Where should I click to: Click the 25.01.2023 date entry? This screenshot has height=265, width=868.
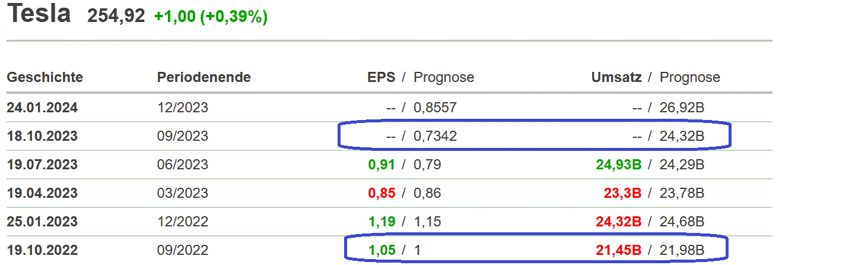(x=42, y=222)
